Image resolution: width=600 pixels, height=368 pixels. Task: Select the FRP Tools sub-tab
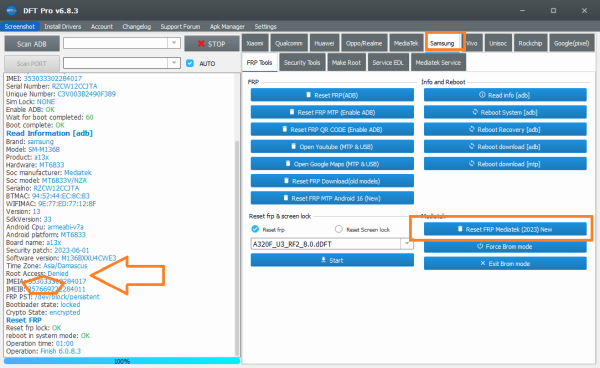259,62
